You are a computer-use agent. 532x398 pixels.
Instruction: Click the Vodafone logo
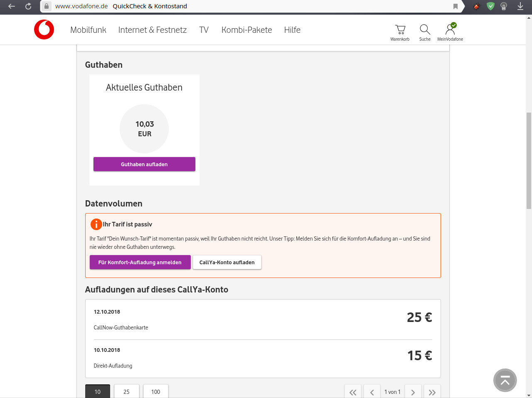44,29
